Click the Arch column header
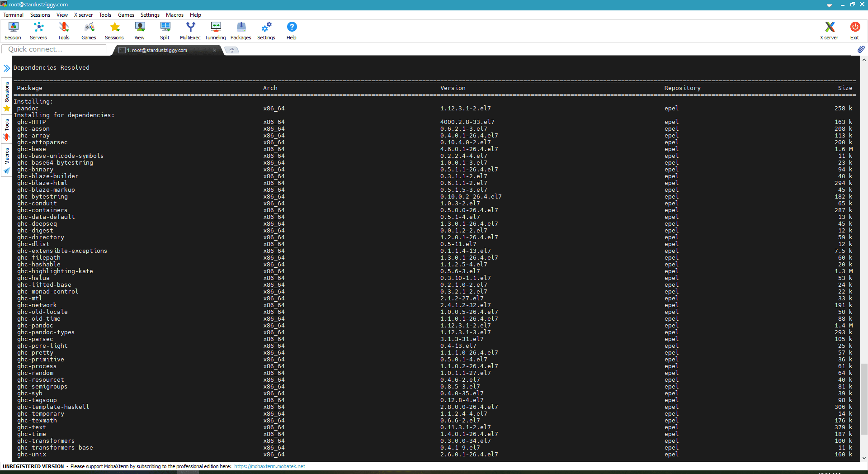This screenshot has width=868, height=474. [x=270, y=88]
